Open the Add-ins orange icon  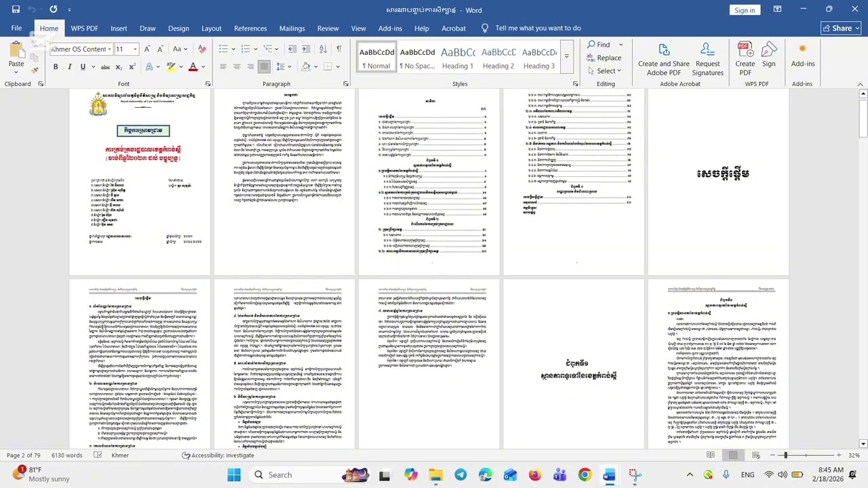[x=802, y=49]
